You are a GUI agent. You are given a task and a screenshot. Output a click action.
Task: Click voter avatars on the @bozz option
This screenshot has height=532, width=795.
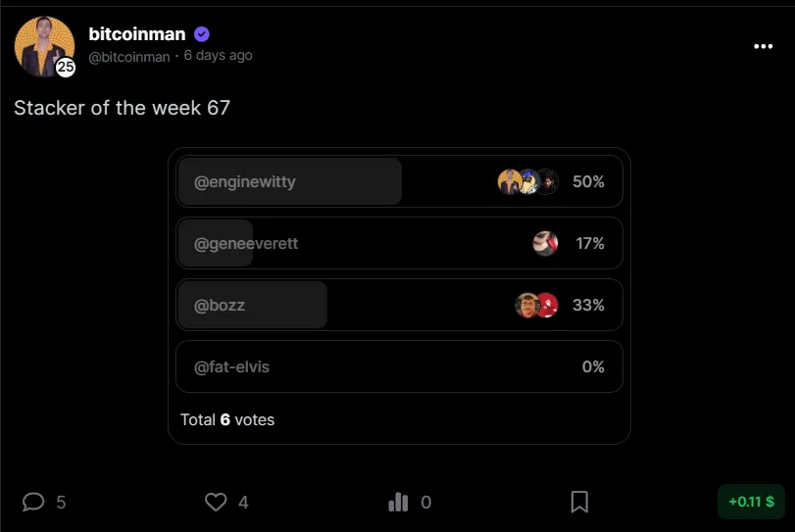click(x=536, y=305)
